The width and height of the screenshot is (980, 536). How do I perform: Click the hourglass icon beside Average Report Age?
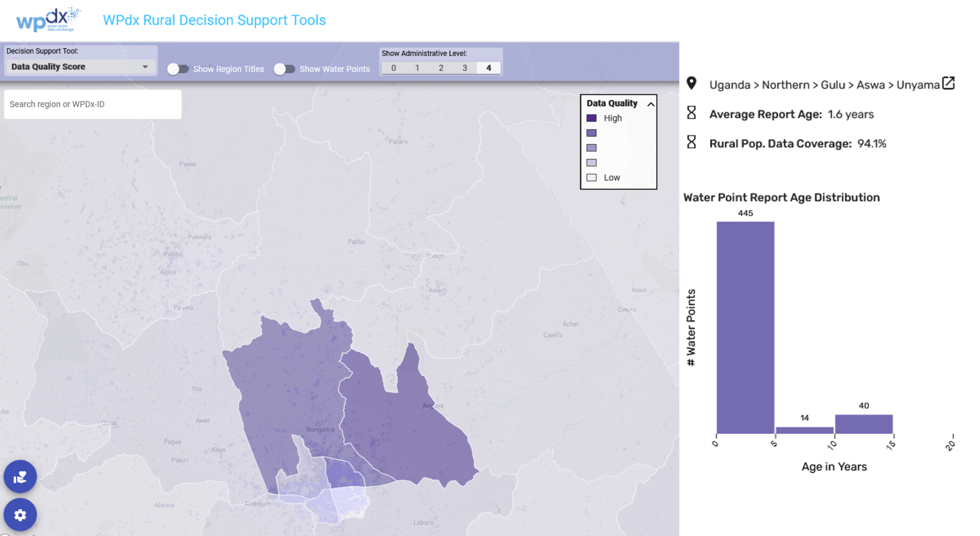pos(692,114)
